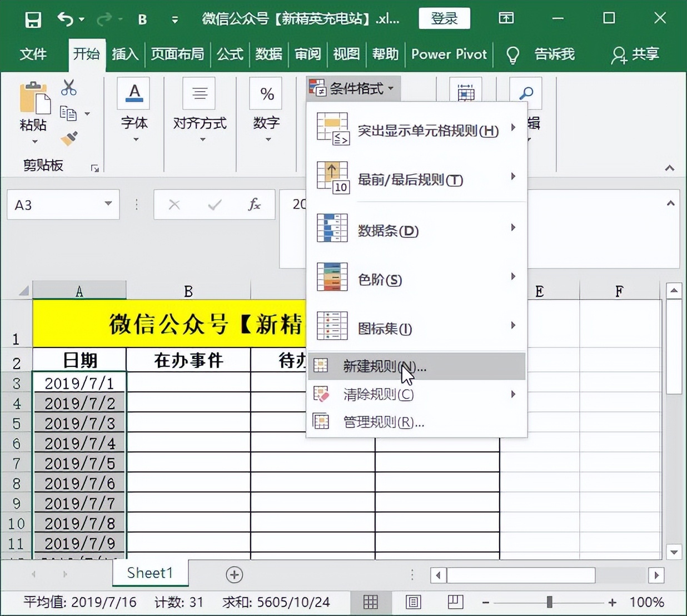Click the lightbulb 告诉我 icon
The height and width of the screenshot is (616, 687).
512,54
